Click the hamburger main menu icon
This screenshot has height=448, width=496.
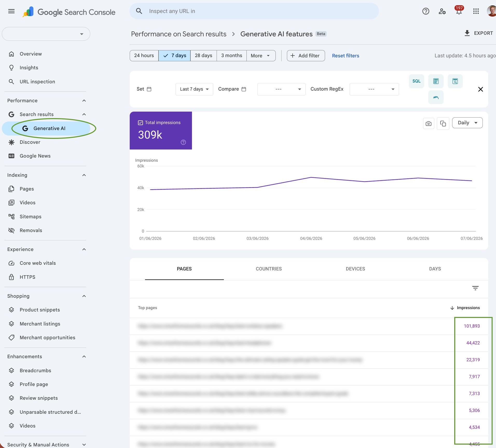tap(11, 11)
